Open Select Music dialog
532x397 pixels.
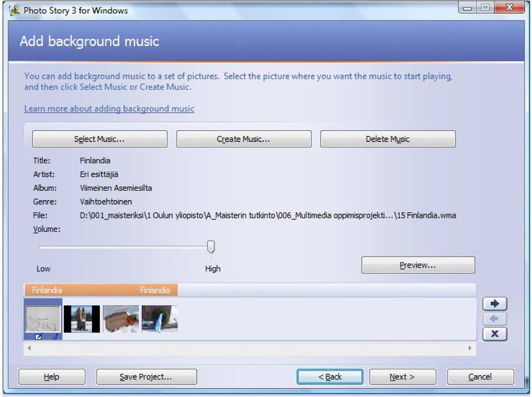[100, 139]
